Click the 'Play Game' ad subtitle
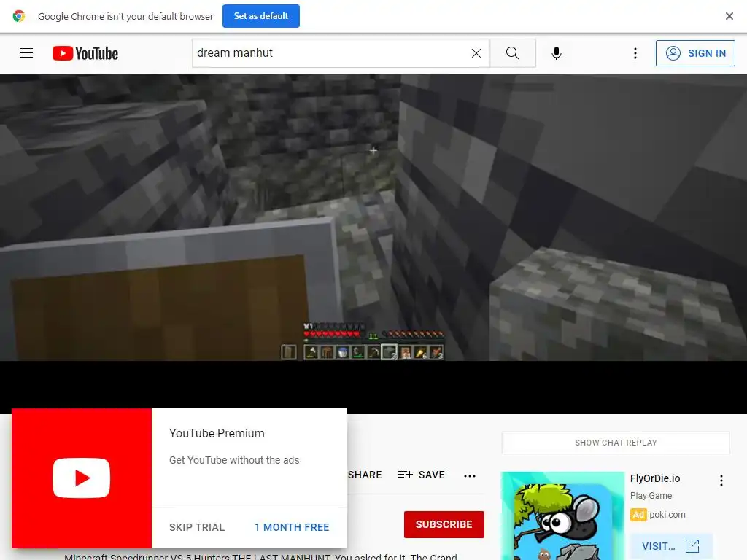Image resolution: width=747 pixels, height=560 pixels. [651, 496]
